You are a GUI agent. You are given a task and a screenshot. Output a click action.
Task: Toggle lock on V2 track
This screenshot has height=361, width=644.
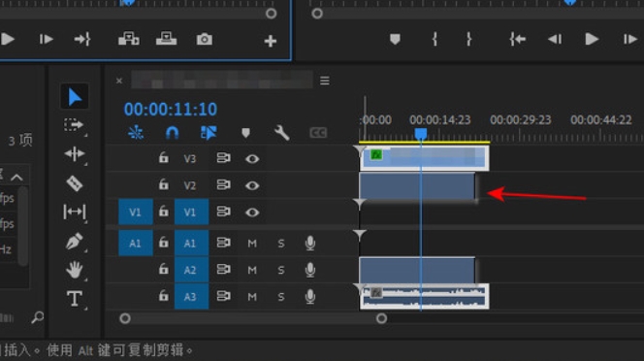[x=164, y=184]
